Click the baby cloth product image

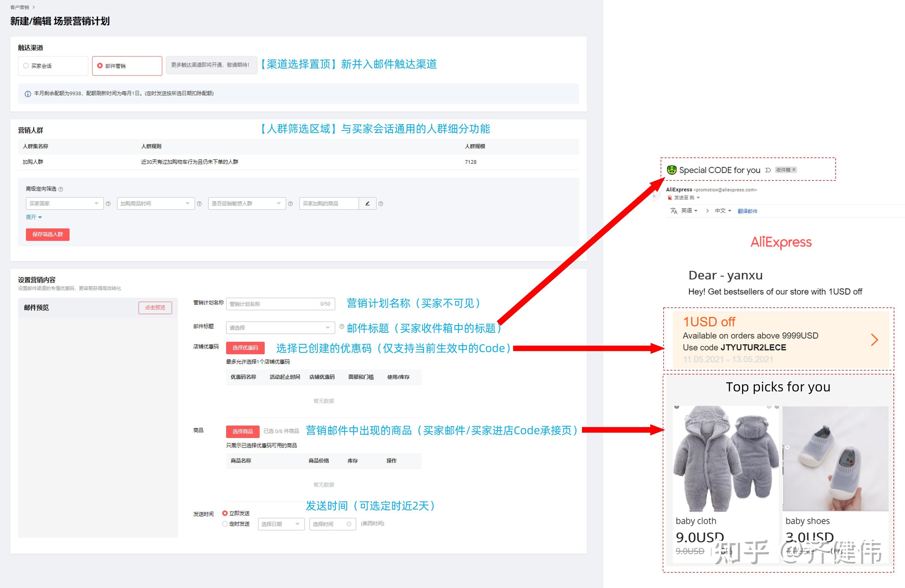point(726,459)
